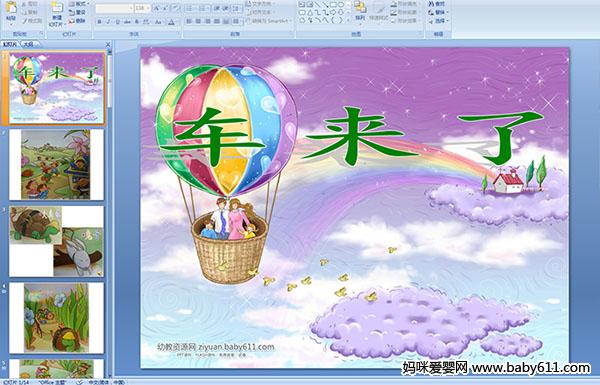
Task: Open the font size dropdown
Action: click(x=142, y=8)
